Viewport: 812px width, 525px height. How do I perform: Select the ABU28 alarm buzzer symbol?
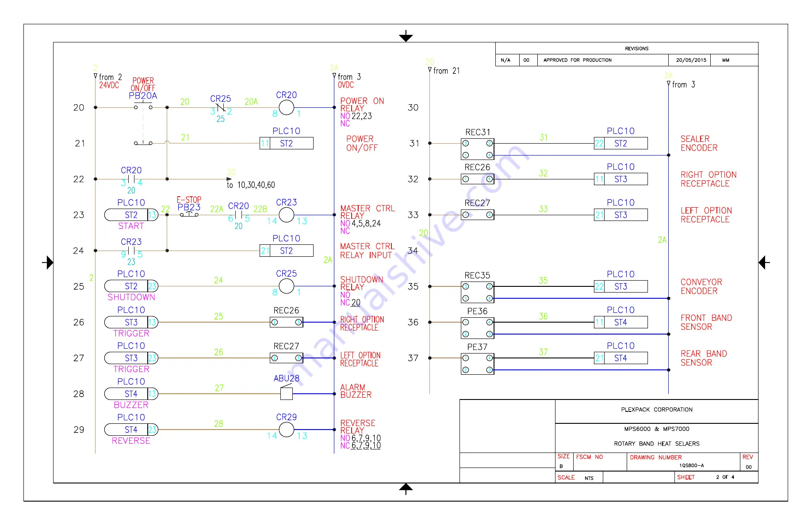point(286,392)
